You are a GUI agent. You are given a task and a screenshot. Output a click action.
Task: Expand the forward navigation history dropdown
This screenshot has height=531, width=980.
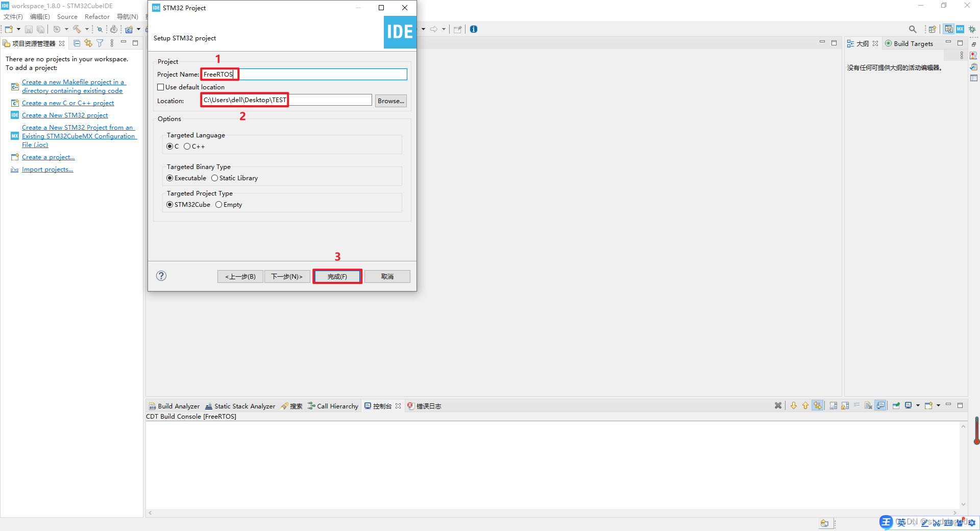444,29
